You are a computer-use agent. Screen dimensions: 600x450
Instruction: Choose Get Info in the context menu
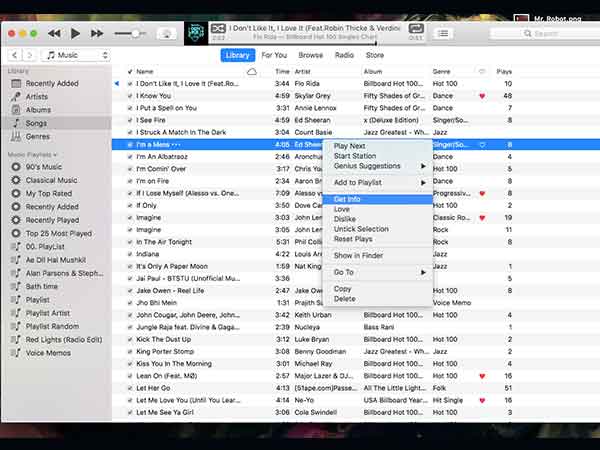coord(378,199)
